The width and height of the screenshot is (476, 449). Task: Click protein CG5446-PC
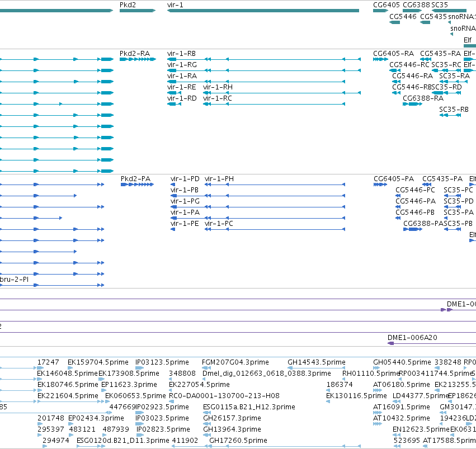[x=415, y=190]
